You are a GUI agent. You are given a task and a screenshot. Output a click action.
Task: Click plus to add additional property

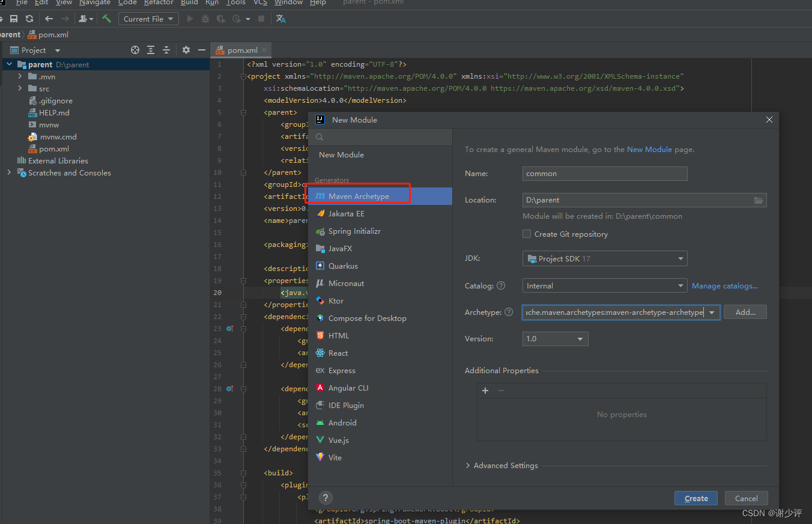click(485, 391)
